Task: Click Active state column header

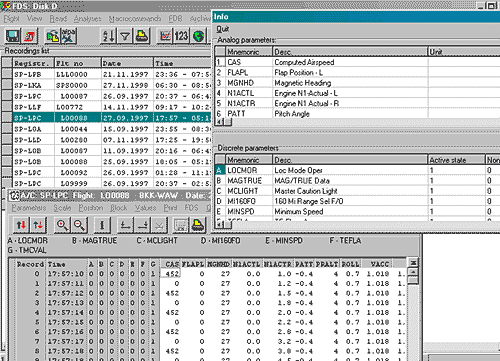Action: click(456, 160)
